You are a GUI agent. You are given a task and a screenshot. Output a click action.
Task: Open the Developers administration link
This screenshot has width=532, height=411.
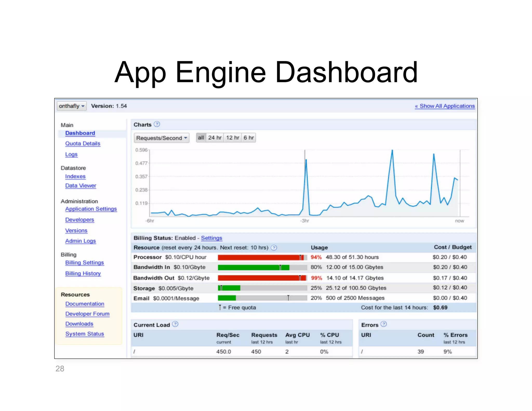(79, 220)
